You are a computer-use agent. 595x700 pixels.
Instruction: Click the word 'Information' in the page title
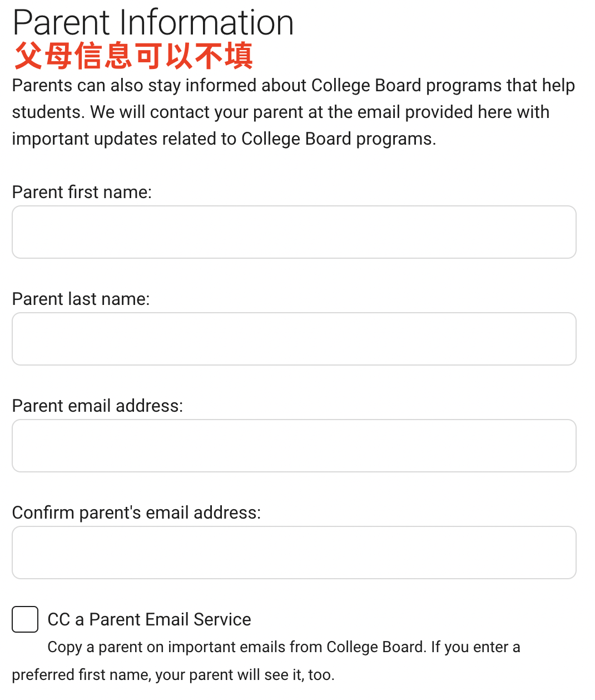tap(206, 22)
